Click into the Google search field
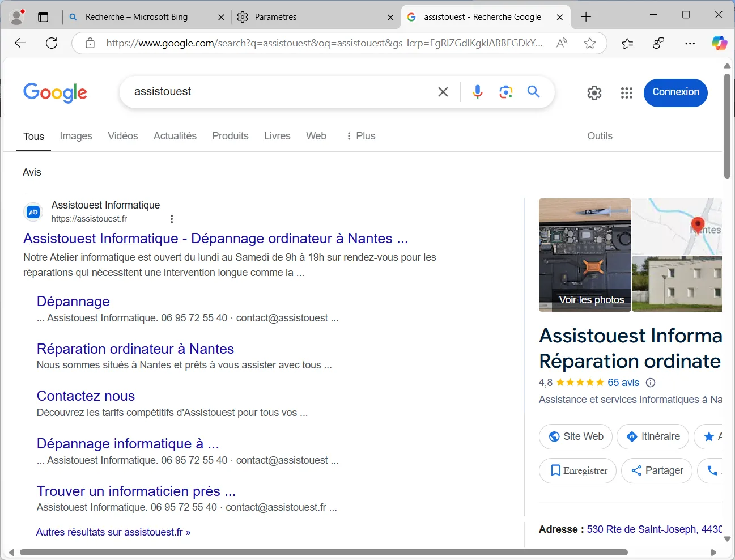Screen dimensions: 735x560 [281, 92]
